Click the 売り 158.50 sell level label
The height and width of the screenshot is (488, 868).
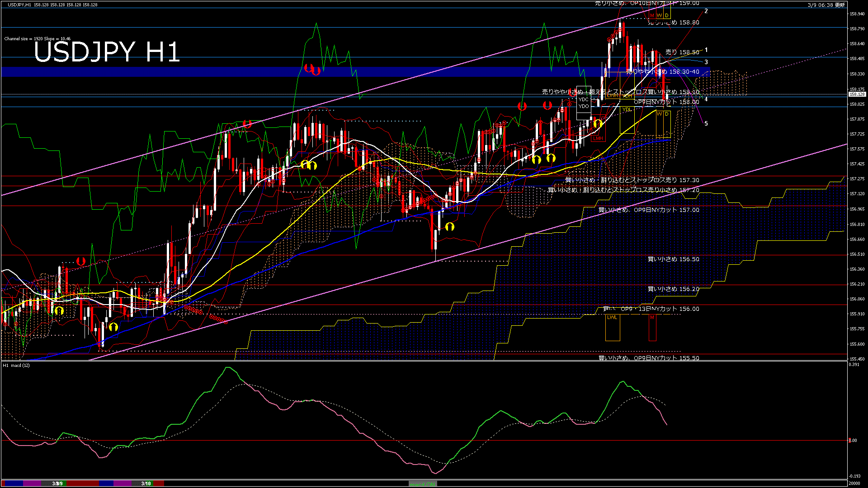682,52
